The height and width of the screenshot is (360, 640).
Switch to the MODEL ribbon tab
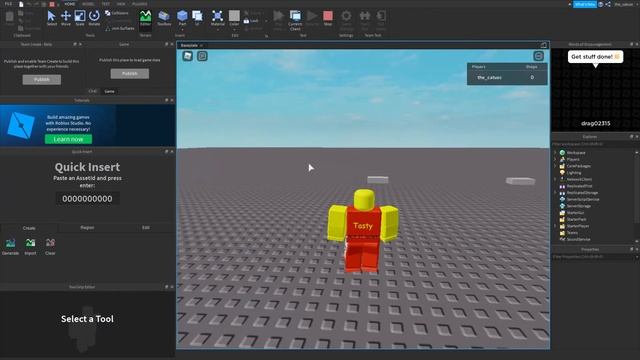pyautogui.click(x=88, y=4)
